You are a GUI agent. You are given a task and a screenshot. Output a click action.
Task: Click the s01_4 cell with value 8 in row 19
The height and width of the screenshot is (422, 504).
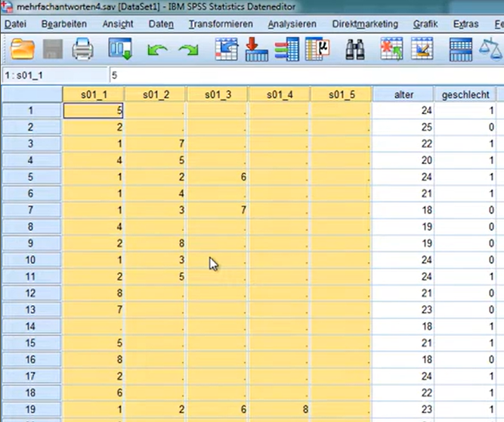(279, 408)
